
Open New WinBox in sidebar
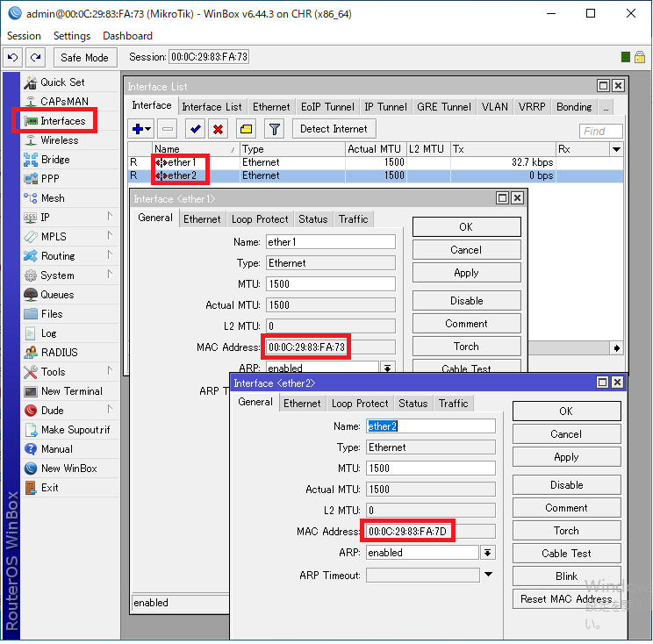click(68, 469)
